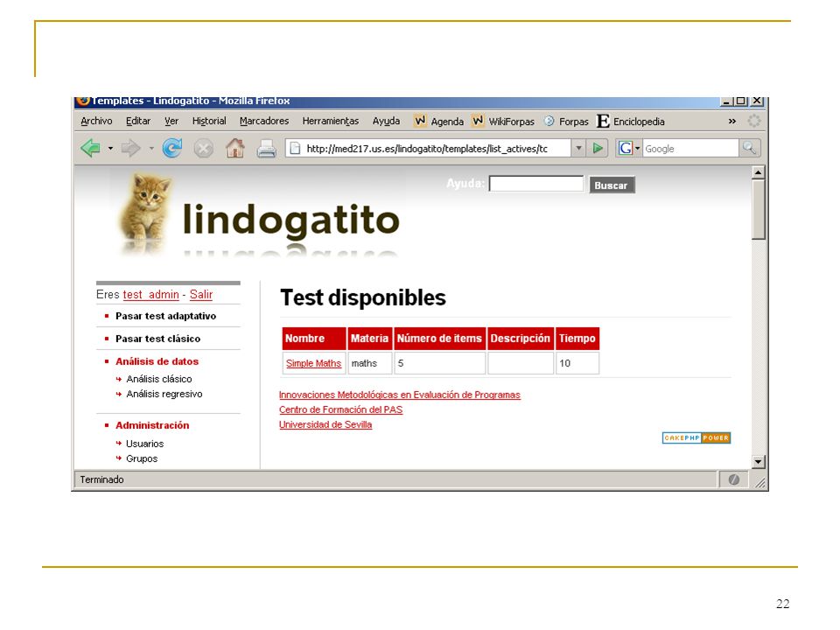Image resolution: width=840 pixels, height=630 pixels.
Task: Open the Marcadores menu
Action: click(x=264, y=121)
